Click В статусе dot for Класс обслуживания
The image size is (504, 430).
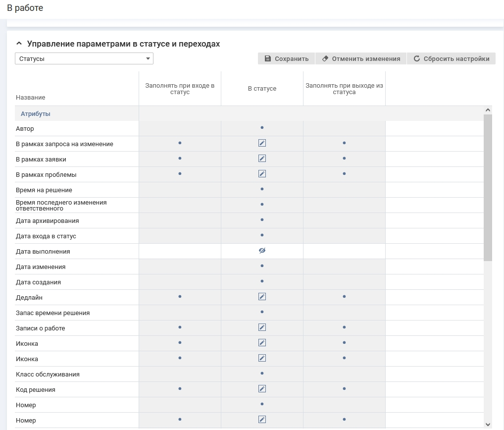[x=262, y=374]
